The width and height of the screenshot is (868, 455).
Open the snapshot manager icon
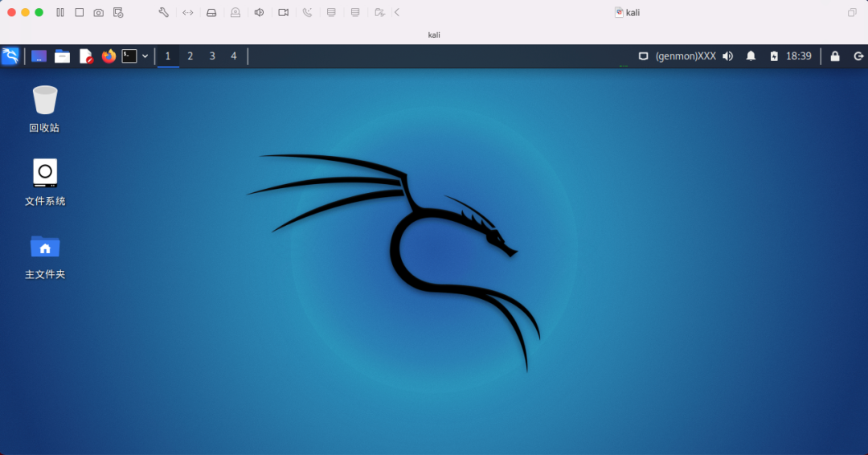pyautogui.click(x=118, y=12)
